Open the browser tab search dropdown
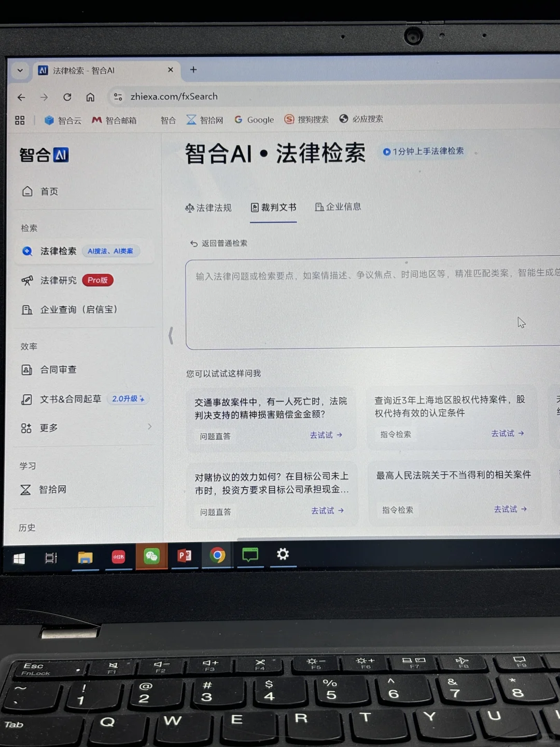This screenshot has width=560, height=747. (x=20, y=70)
